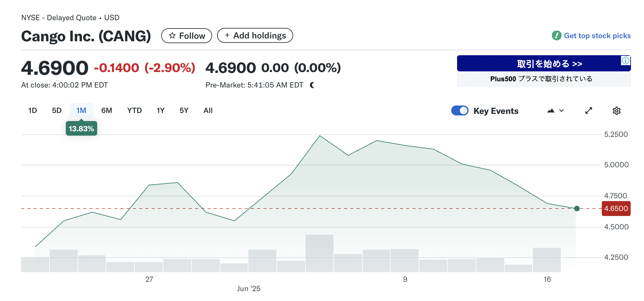Click the star icon in Follow
The width and height of the screenshot is (644, 301).
click(x=172, y=36)
